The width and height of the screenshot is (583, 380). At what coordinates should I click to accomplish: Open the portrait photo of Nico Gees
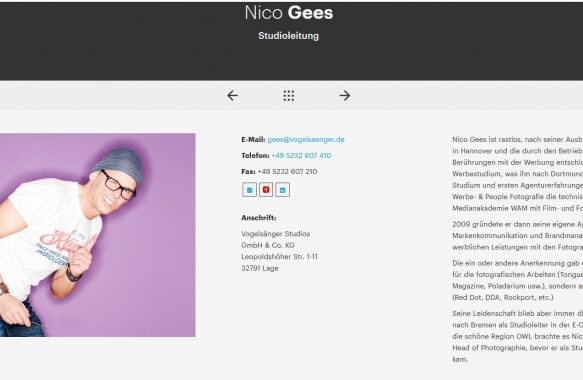(97, 235)
